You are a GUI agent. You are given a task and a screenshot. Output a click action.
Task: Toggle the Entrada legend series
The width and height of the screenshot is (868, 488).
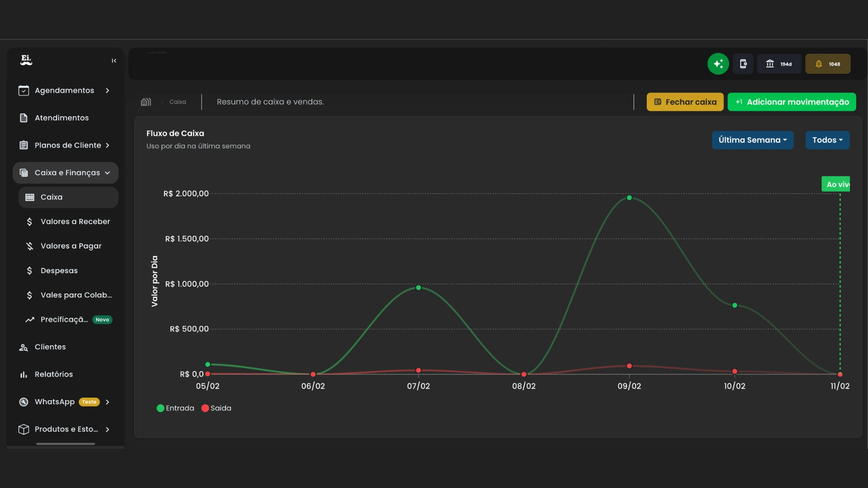coord(175,408)
